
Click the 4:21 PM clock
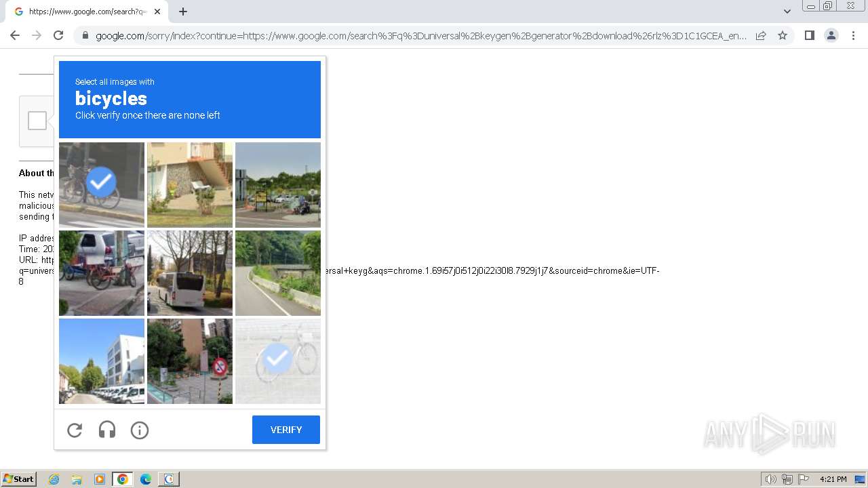(x=833, y=479)
